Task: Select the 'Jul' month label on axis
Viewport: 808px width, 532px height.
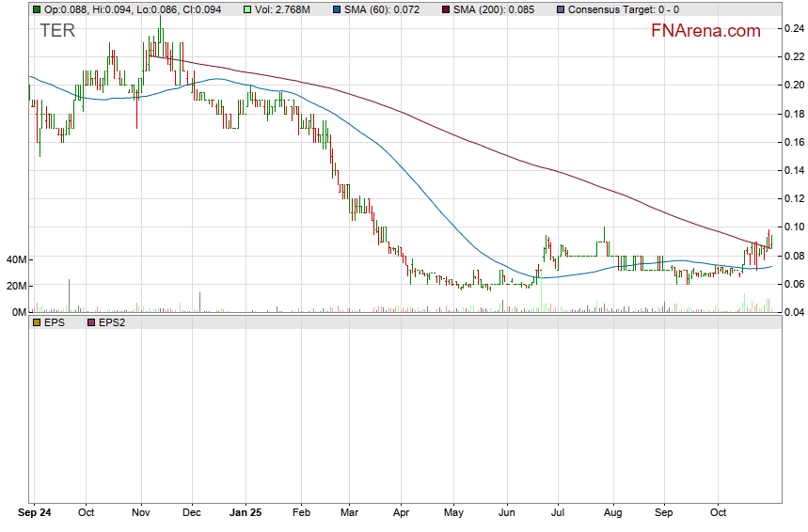Action: 558,515
